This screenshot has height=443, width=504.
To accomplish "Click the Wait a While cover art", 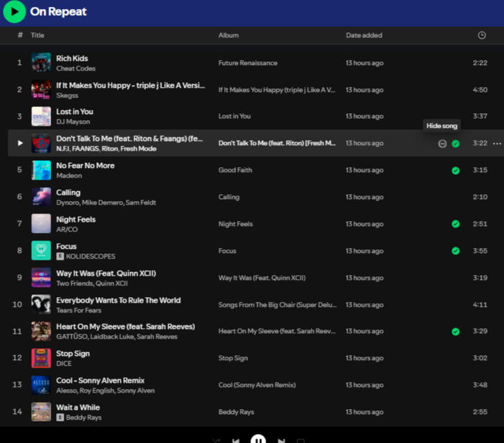I will click(41, 412).
